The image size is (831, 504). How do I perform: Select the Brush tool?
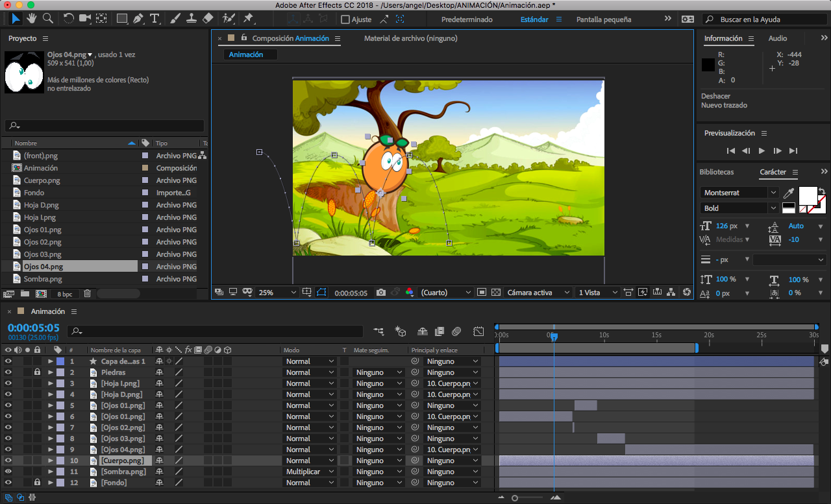175,19
